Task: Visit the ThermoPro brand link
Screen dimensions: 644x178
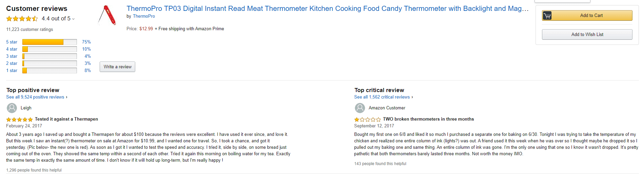Action: 144,16
